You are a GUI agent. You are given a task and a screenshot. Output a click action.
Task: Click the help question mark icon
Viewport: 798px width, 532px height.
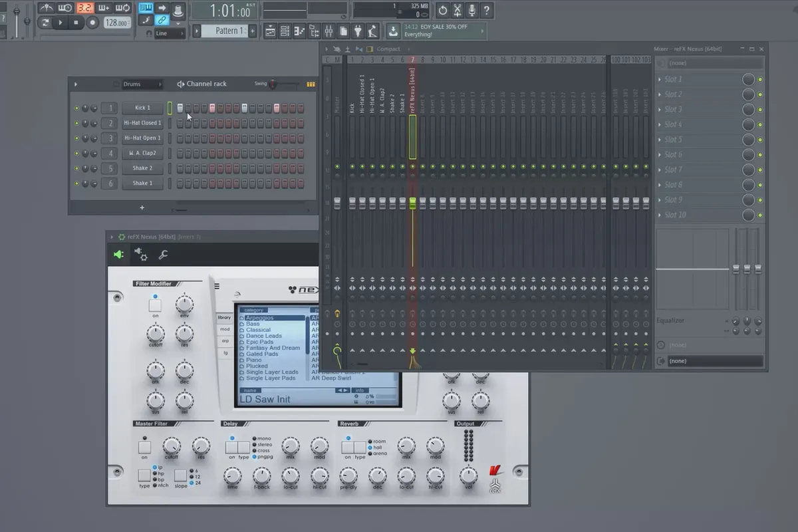(x=487, y=10)
